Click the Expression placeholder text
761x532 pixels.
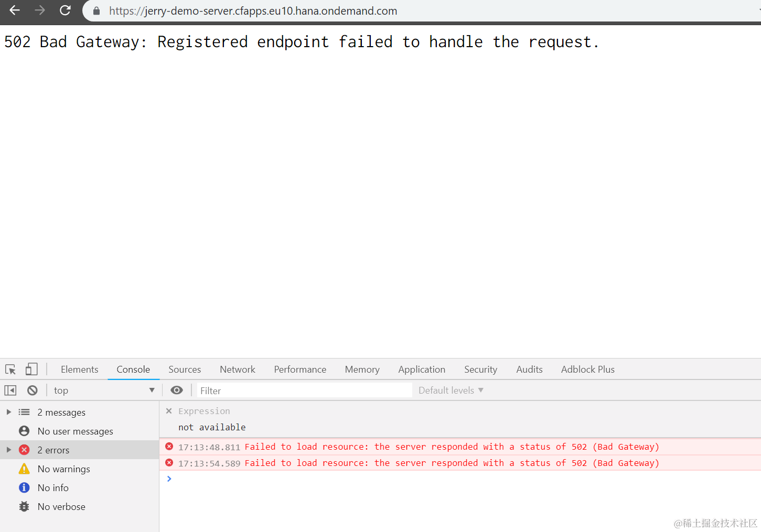coord(204,411)
